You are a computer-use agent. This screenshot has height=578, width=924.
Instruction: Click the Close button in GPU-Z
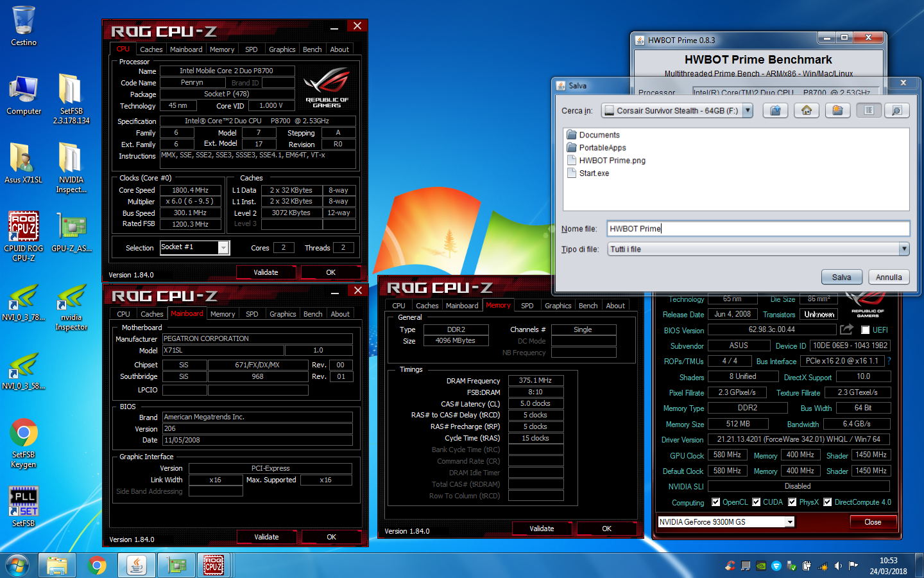tap(873, 522)
